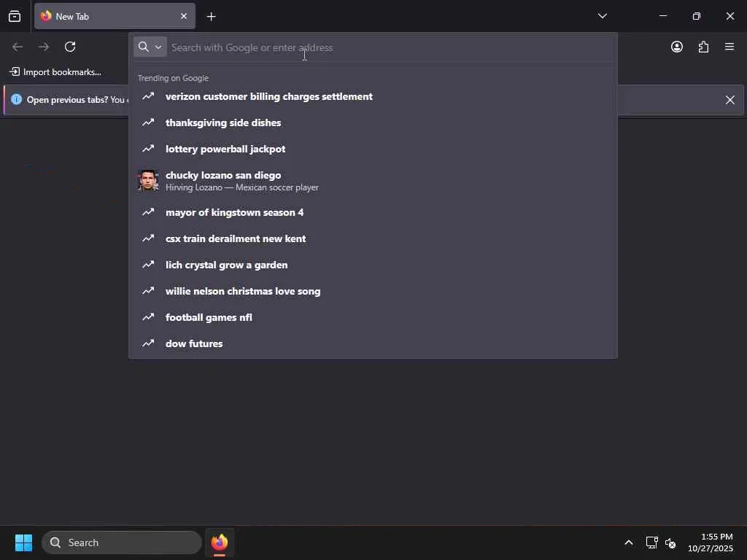Show hidden system tray icons
The image size is (747, 560).
(x=629, y=542)
